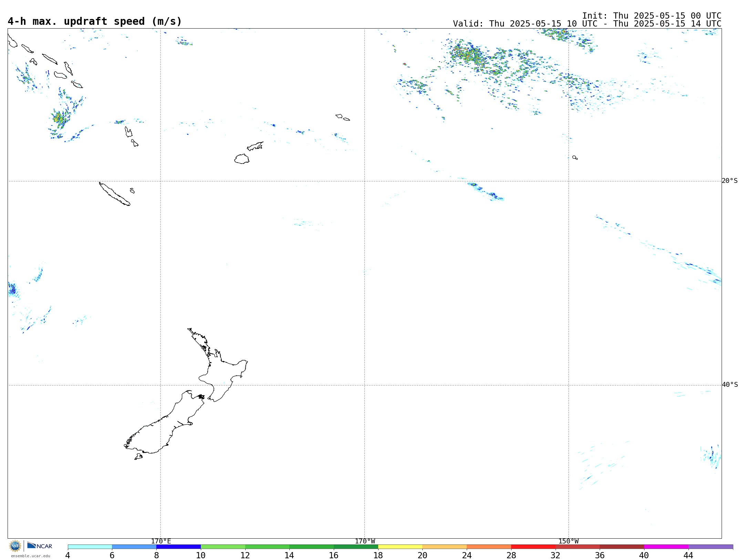The width and height of the screenshot is (744, 560).
Task: Click the dark blue 8–10 colorbar segment
Action: coord(178,547)
